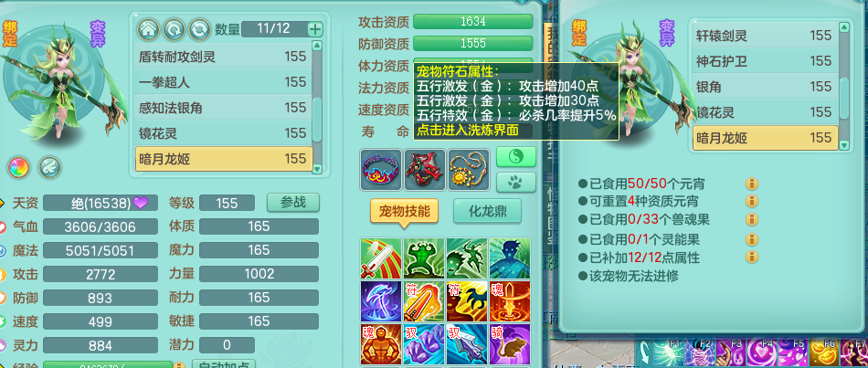Click the paw print button
This screenshot has height=368, width=868.
516,182
